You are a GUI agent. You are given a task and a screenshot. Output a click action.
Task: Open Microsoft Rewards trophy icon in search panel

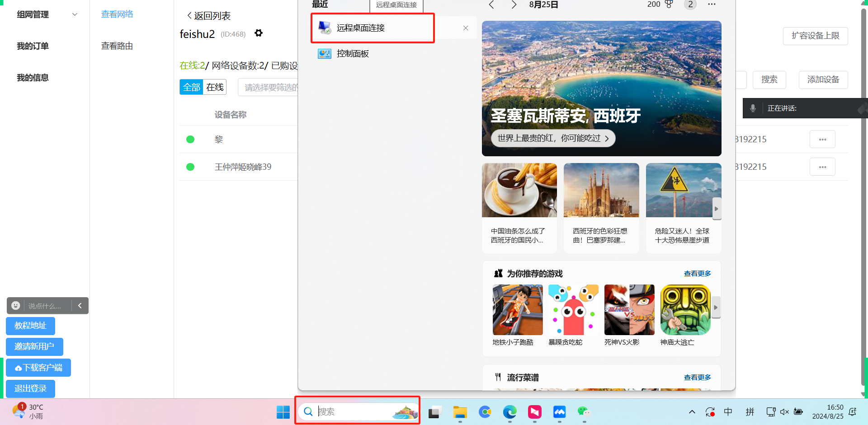[x=669, y=5]
